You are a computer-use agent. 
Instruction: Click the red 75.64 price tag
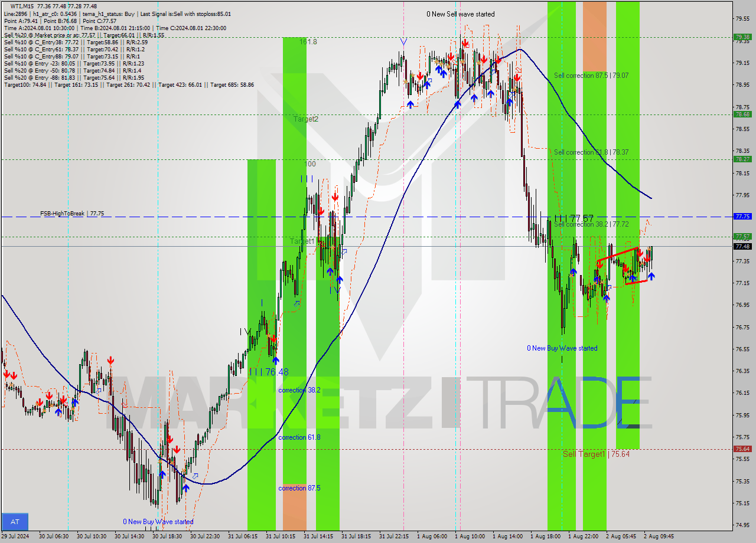(x=742, y=449)
